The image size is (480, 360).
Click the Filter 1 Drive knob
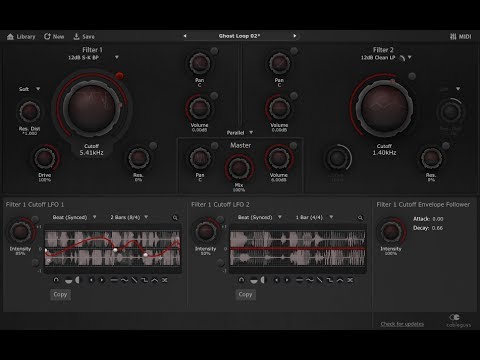click(45, 158)
